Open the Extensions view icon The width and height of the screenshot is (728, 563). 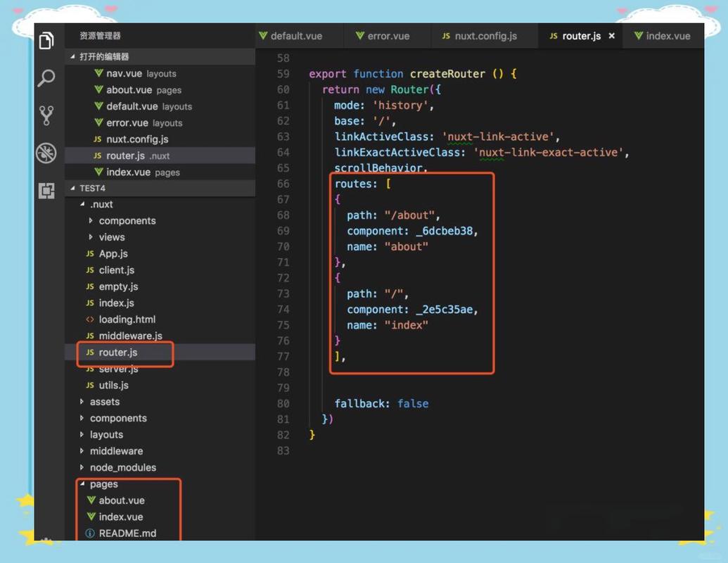click(x=46, y=191)
